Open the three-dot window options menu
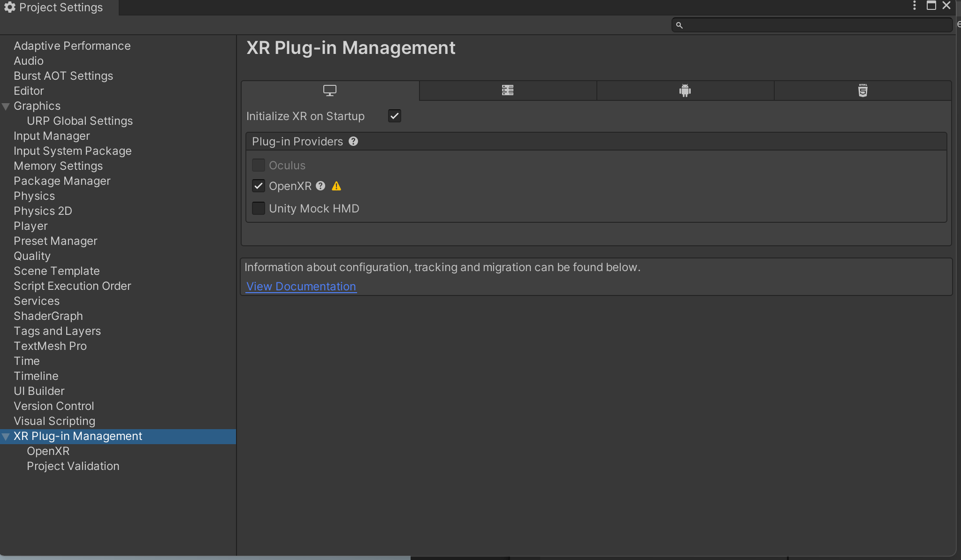Viewport: 961px width, 560px height. pos(914,6)
